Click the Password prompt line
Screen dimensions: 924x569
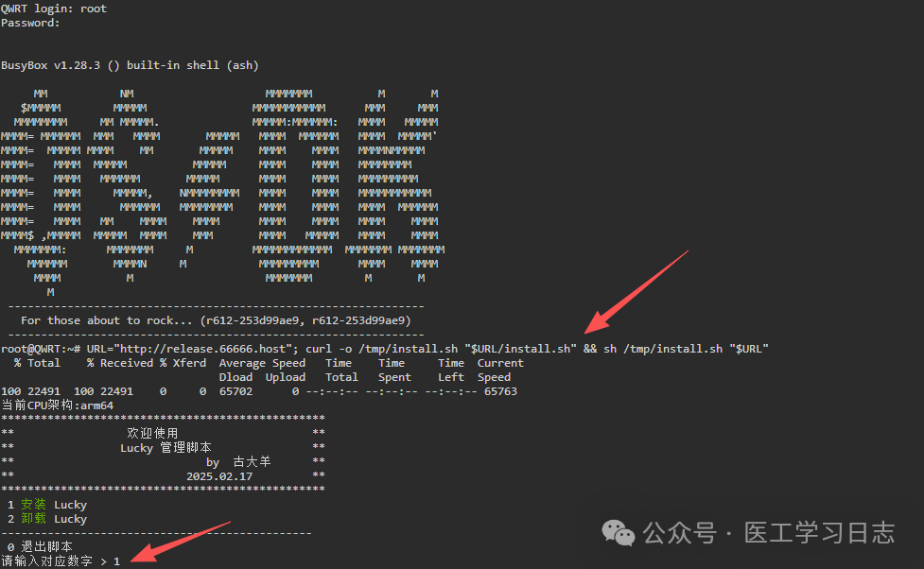30,23
